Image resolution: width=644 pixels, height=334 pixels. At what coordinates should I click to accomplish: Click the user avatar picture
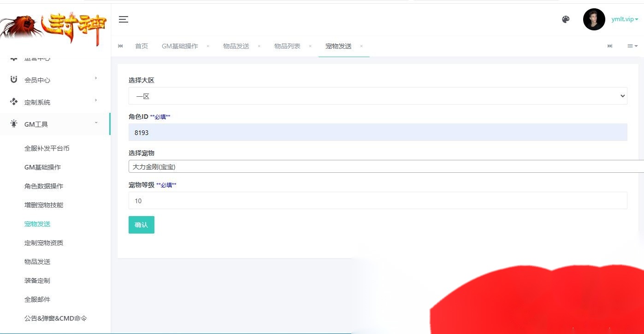[594, 19]
